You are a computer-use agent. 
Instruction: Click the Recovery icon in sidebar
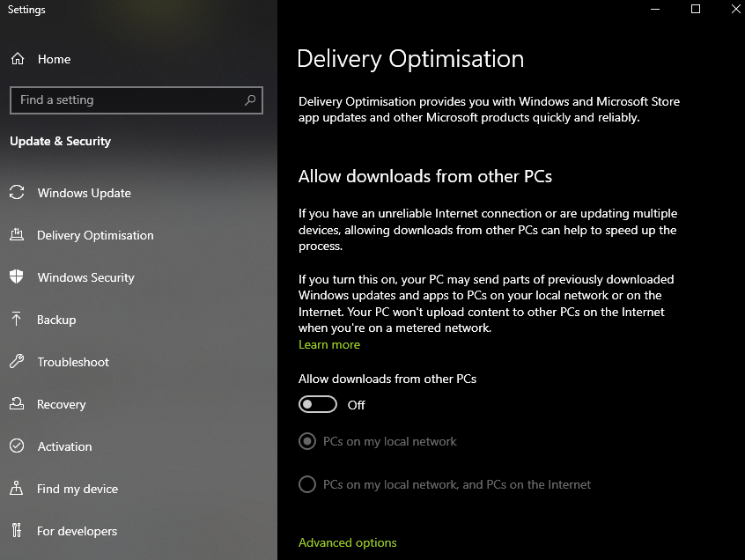(x=17, y=404)
